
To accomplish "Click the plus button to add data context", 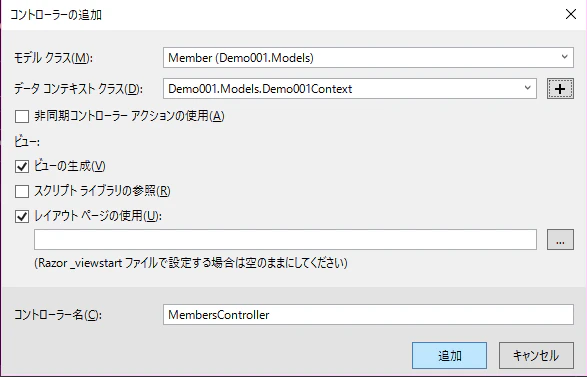I will click(560, 89).
